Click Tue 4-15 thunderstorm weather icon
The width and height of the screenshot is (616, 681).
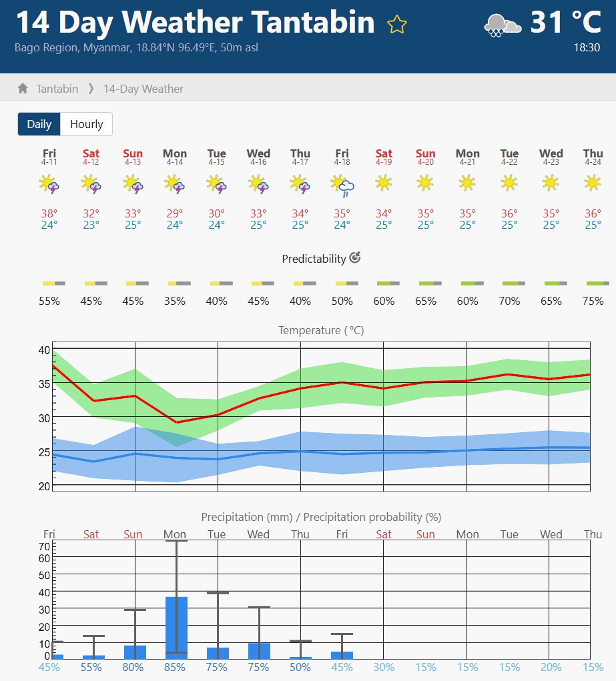tap(216, 184)
